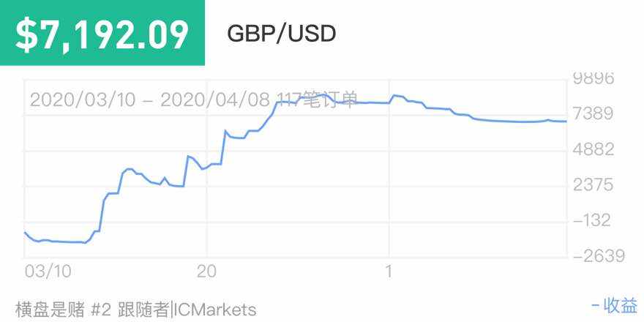Screen dimensions: 644x322
Task: Click the 2020/03/10 start date
Action: click(83, 100)
